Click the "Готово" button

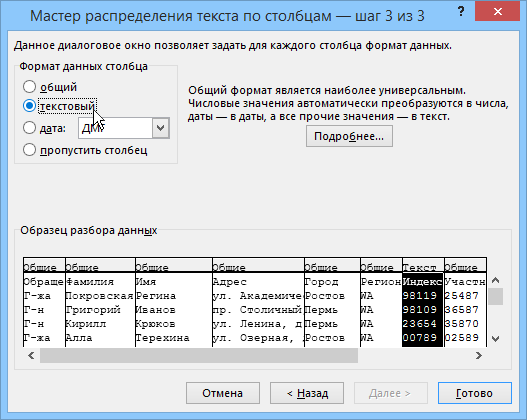475,393
